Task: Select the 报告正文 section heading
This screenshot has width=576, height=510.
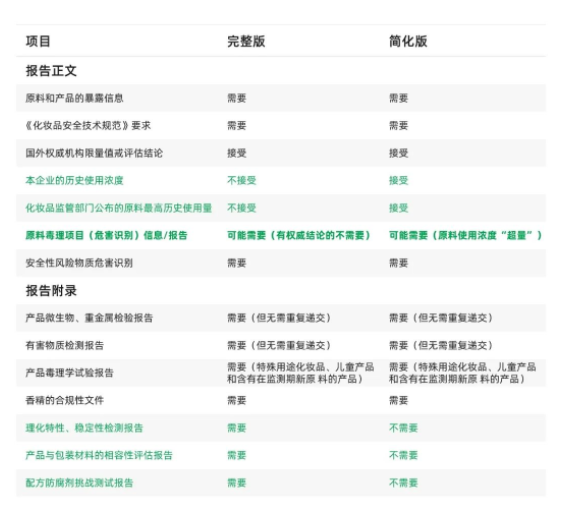Action: [x=51, y=71]
